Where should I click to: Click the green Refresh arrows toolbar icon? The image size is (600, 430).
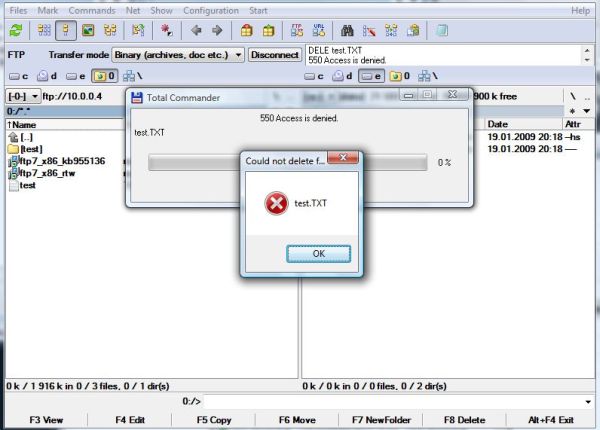(x=16, y=30)
